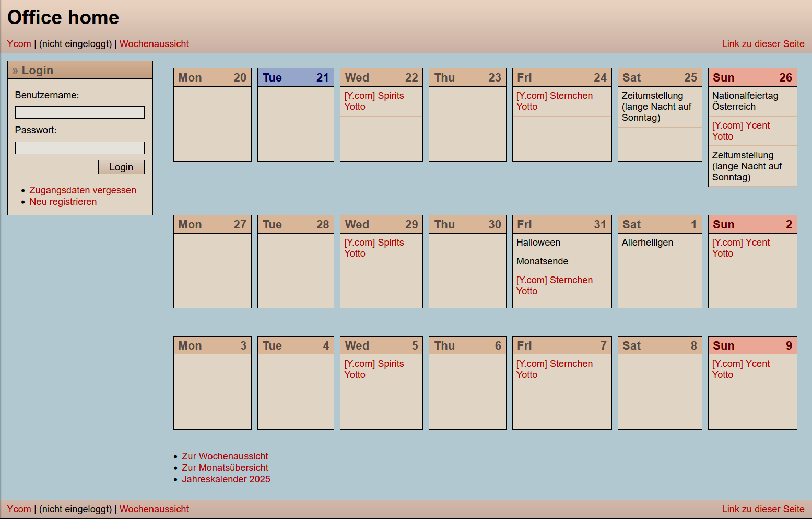Open the Zugangsdaten vergessen link

(x=83, y=190)
